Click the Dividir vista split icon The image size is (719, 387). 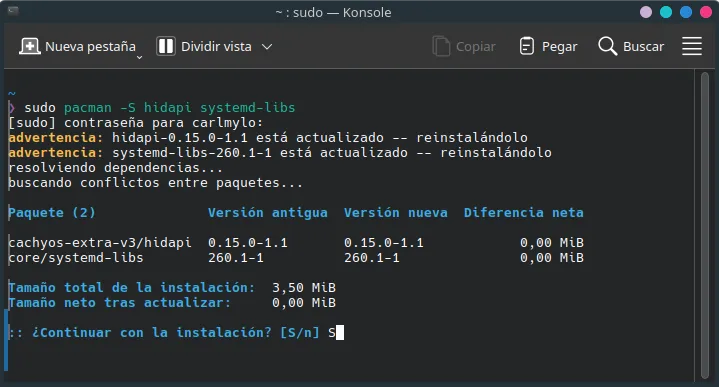[166, 46]
